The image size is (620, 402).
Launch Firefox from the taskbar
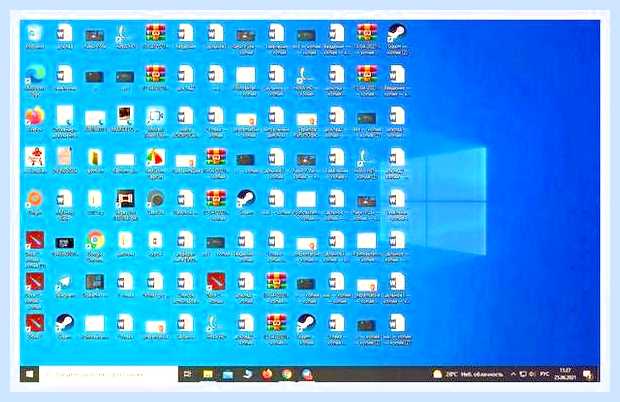(x=268, y=374)
